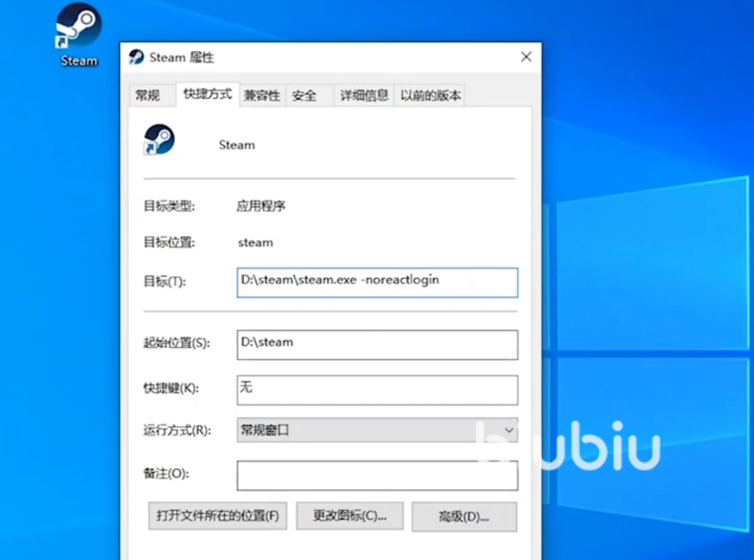Click the 快捷键(K) field showing 无
The width and height of the screenshot is (754, 560).
[x=377, y=390]
